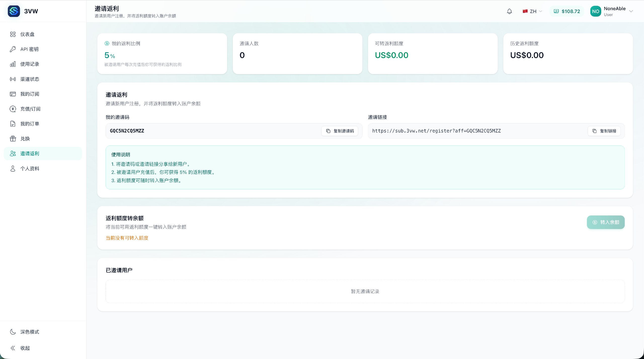The image size is (644, 359).
Task: Click the usage records bar chart icon
Action: click(x=13, y=64)
